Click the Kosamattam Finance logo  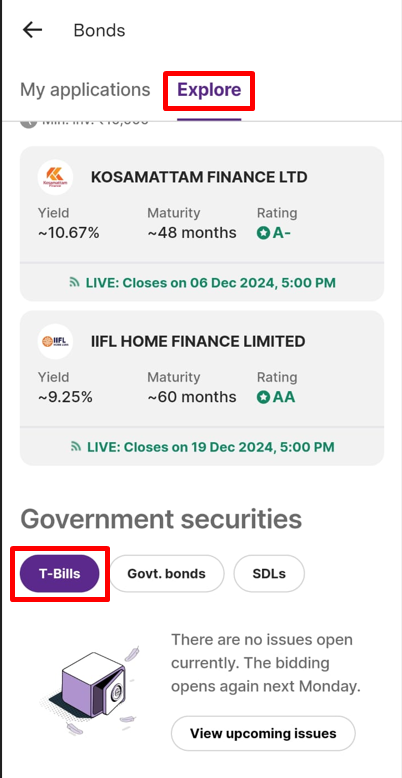point(55,177)
